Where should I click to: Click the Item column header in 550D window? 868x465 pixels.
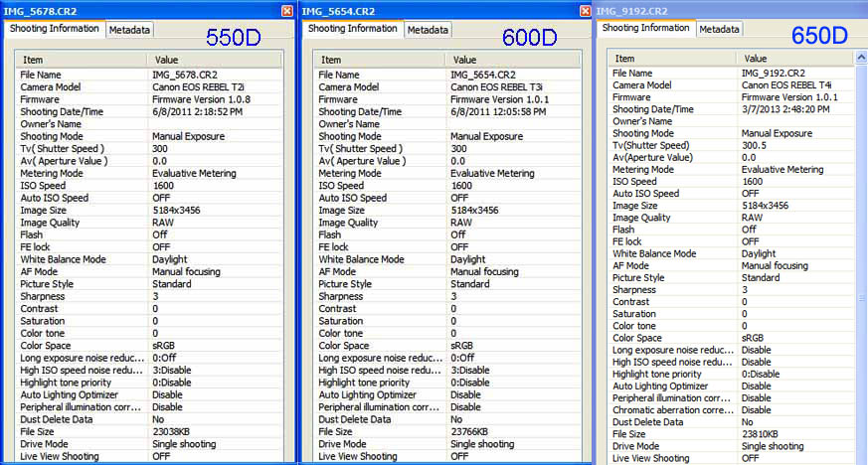coord(82,60)
